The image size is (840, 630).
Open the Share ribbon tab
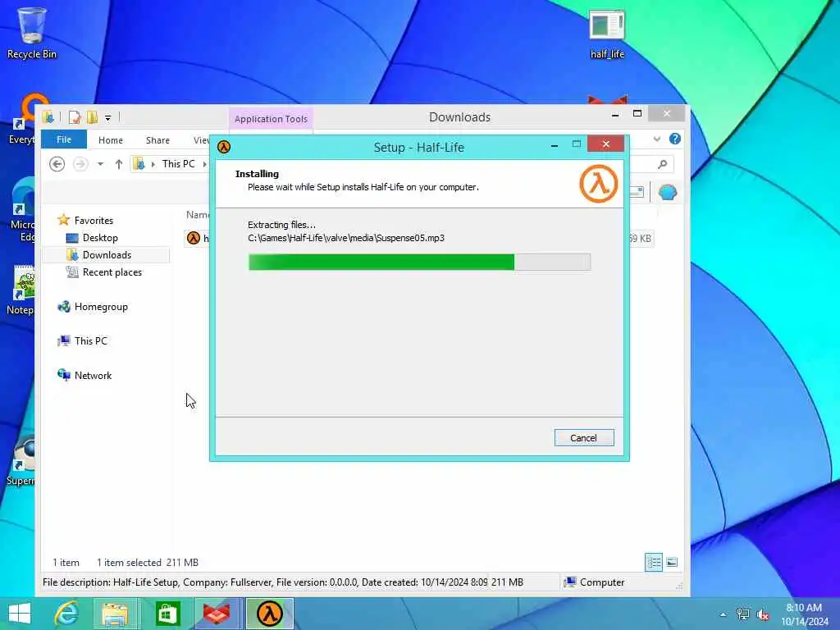click(157, 139)
